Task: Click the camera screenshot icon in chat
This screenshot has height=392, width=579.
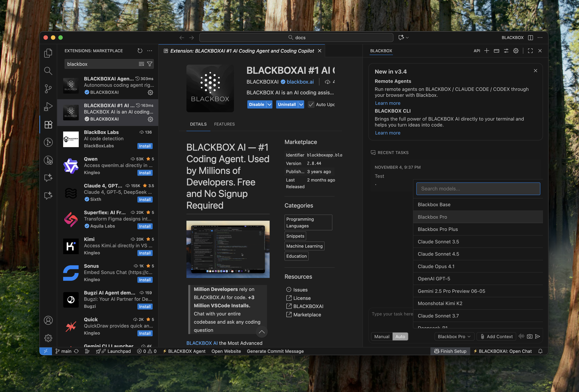Action: click(x=530, y=336)
